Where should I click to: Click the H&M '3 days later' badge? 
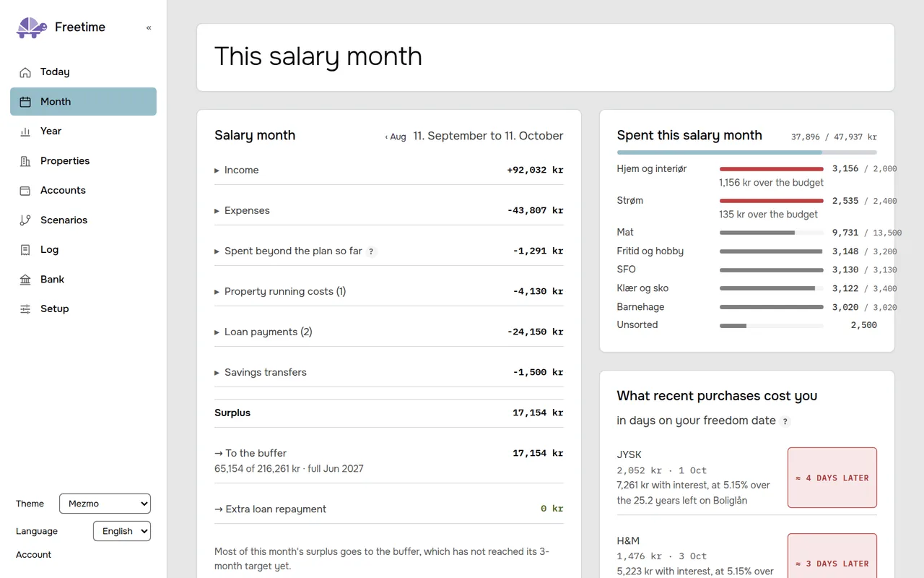click(x=832, y=557)
